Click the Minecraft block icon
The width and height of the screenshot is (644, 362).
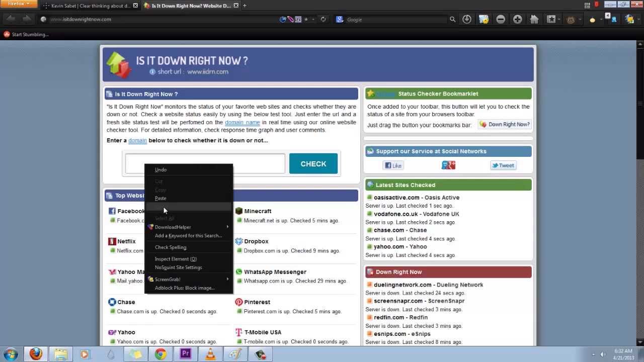tap(238, 211)
